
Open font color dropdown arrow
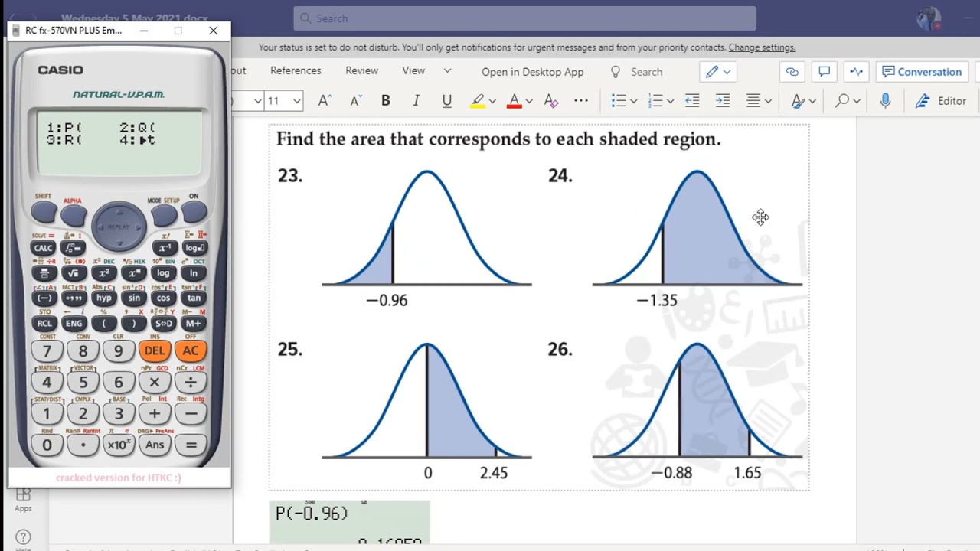(x=529, y=101)
